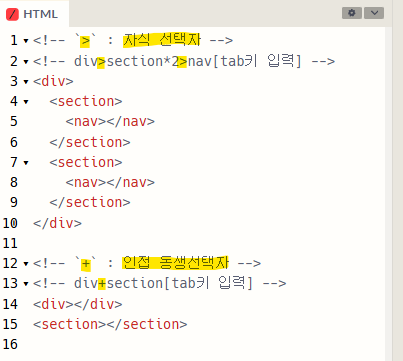
Task: Click the div></div> code on line 14
Action: click(x=78, y=304)
